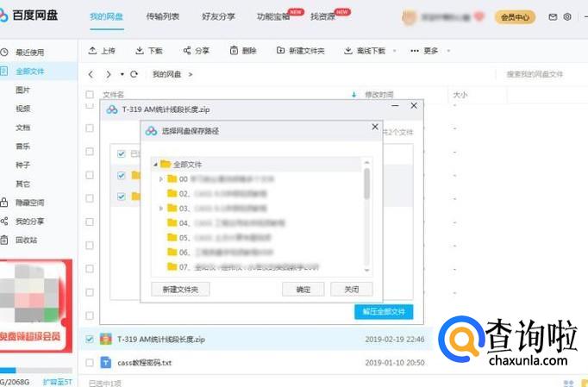Click the 关闭 button in path dialog

[352, 289]
